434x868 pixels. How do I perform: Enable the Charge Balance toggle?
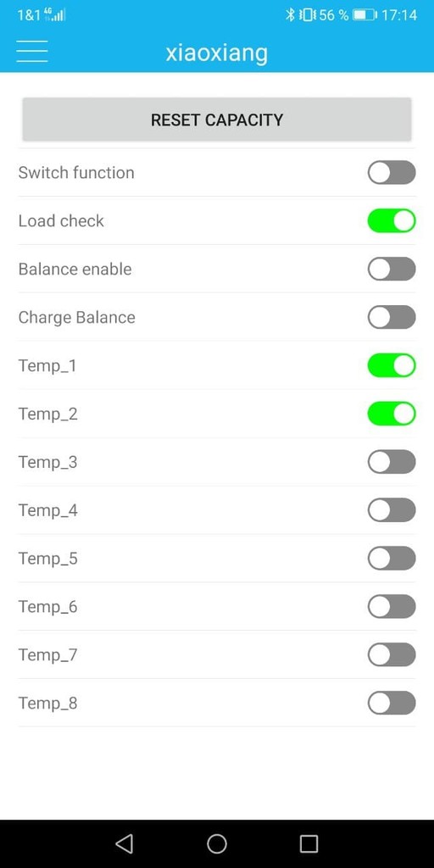tap(392, 317)
